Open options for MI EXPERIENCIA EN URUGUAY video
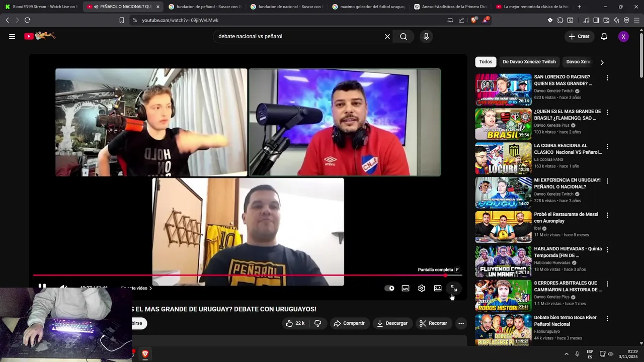Image resolution: width=644 pixels, height=362 pixels. point(607,181)
